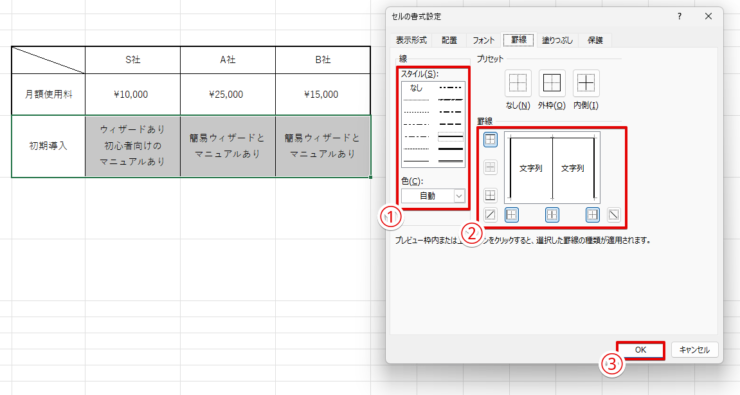Select the thin solid line style
This screenshot has width=740, height=395.
pos(416,161)
